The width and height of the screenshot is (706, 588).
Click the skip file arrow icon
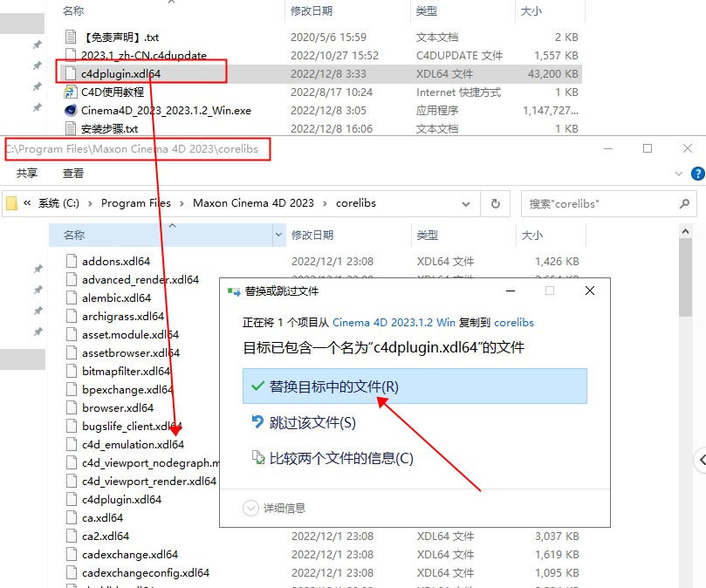[257, 422]
